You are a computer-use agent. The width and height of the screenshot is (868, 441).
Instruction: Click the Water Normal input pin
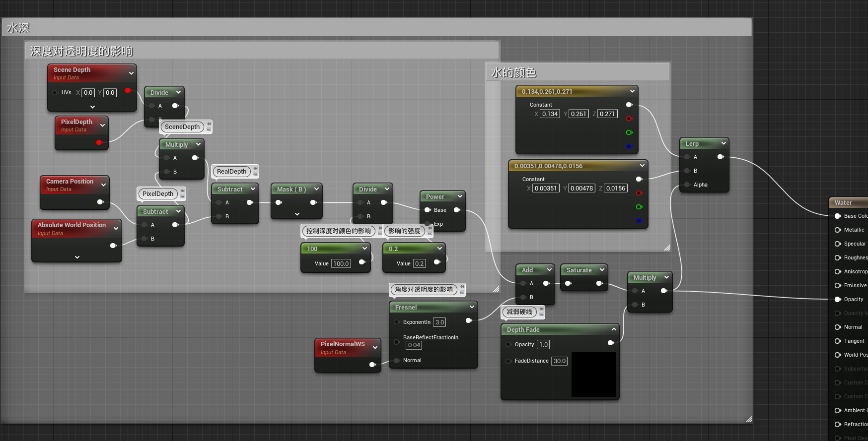(838, 327)
